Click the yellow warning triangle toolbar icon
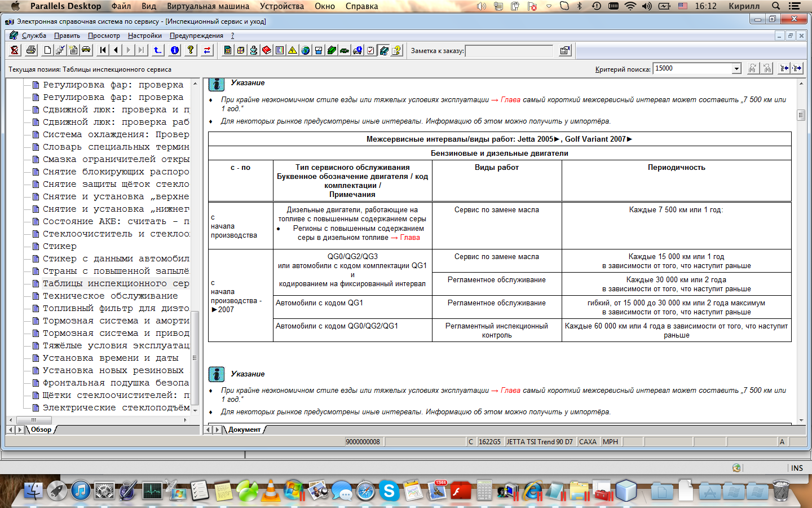This screenshot has width=812, height=508. point(293,50)
